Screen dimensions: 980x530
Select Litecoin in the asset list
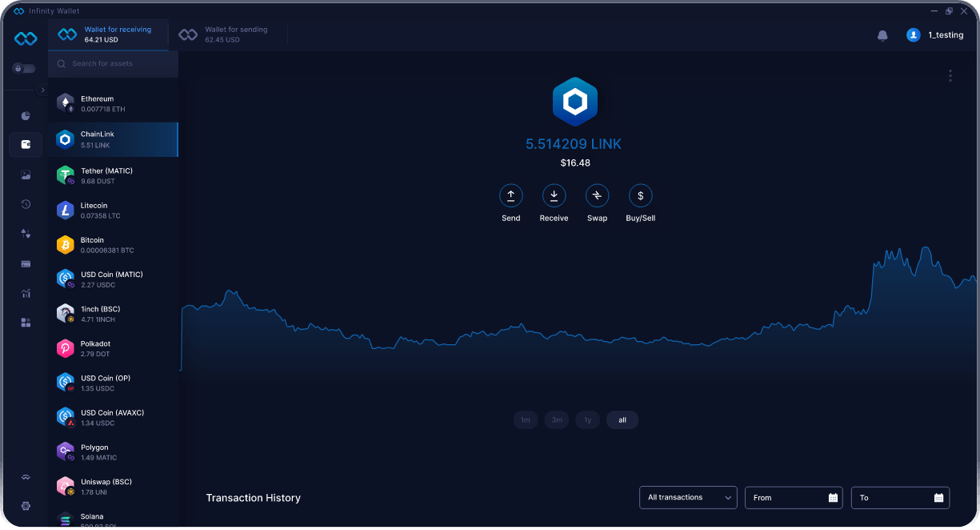(113, 210)
